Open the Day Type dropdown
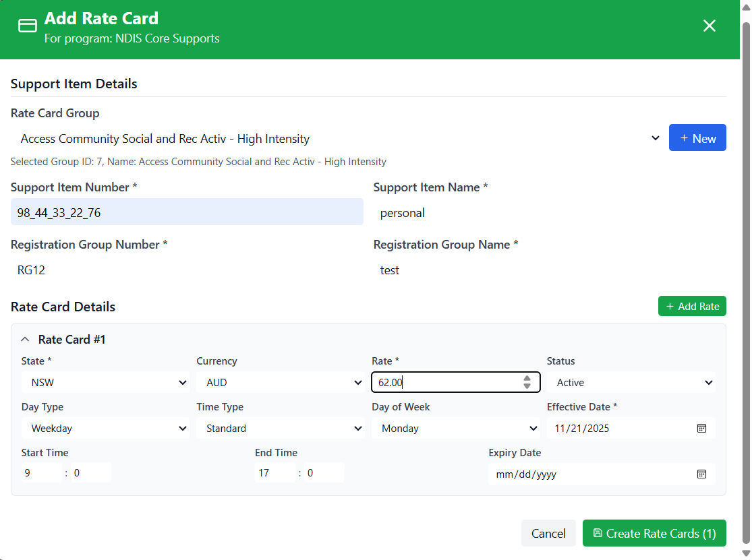 (105, 428)
